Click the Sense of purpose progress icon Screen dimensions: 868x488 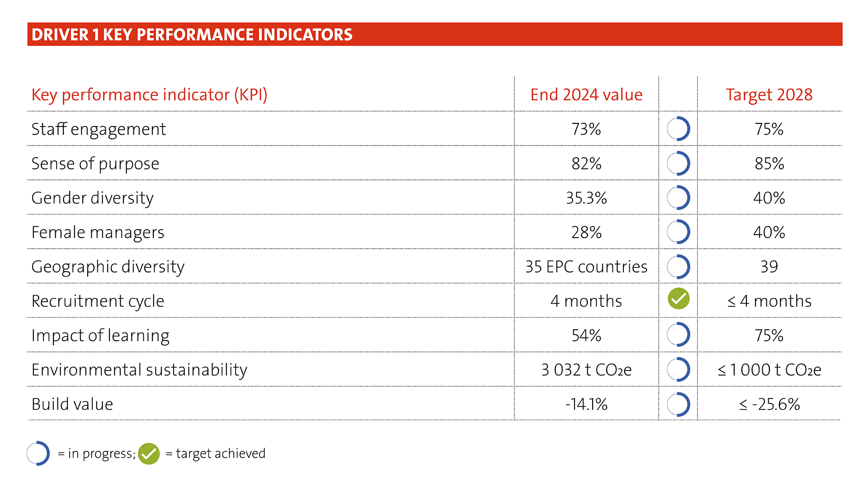[678, 163]
